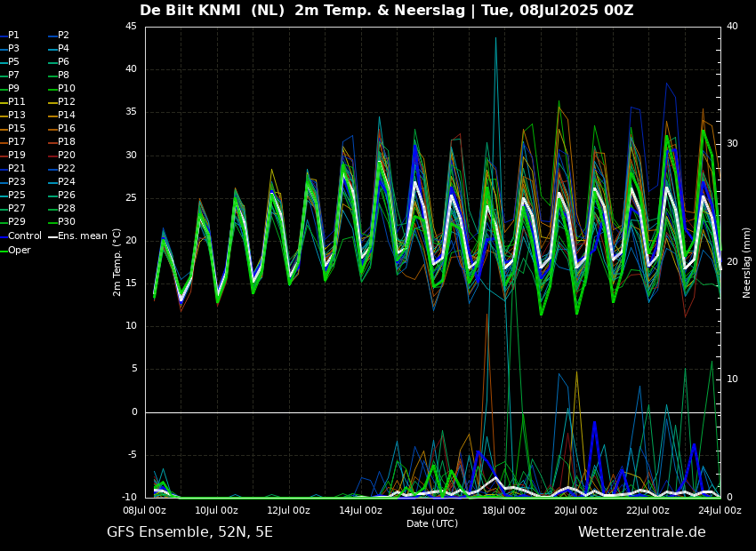The width and height of the screenshot is (756, 551).
Task: Select the P9 legend label
Action: pyautogui.click(x=13, y=89)
